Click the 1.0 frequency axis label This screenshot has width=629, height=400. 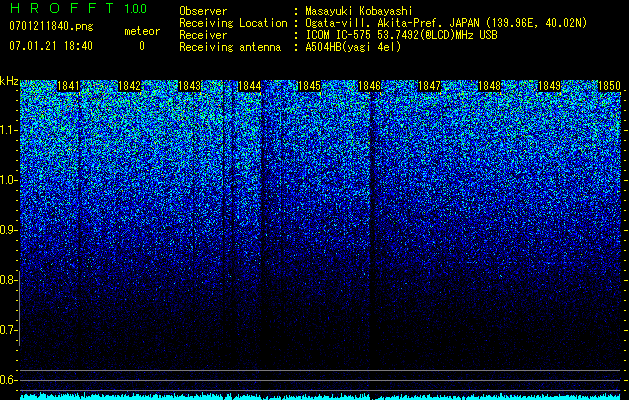click(9, 180)
